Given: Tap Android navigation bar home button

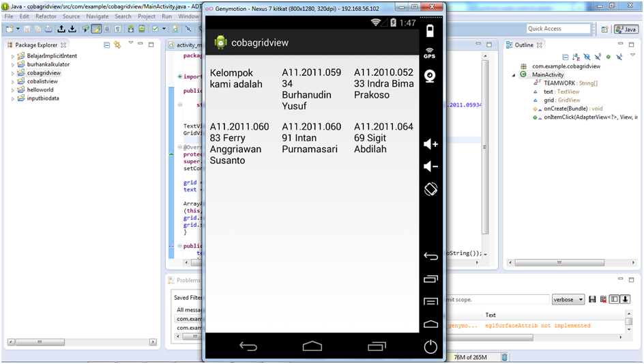Looking at the screenshot, I should 312,347.
